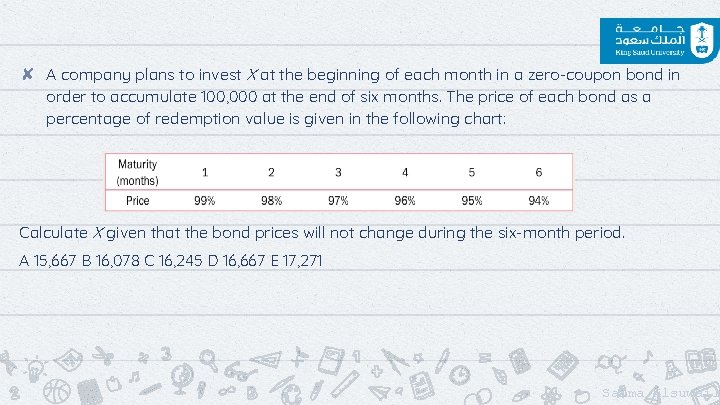Click the 99% price cell

205,200
